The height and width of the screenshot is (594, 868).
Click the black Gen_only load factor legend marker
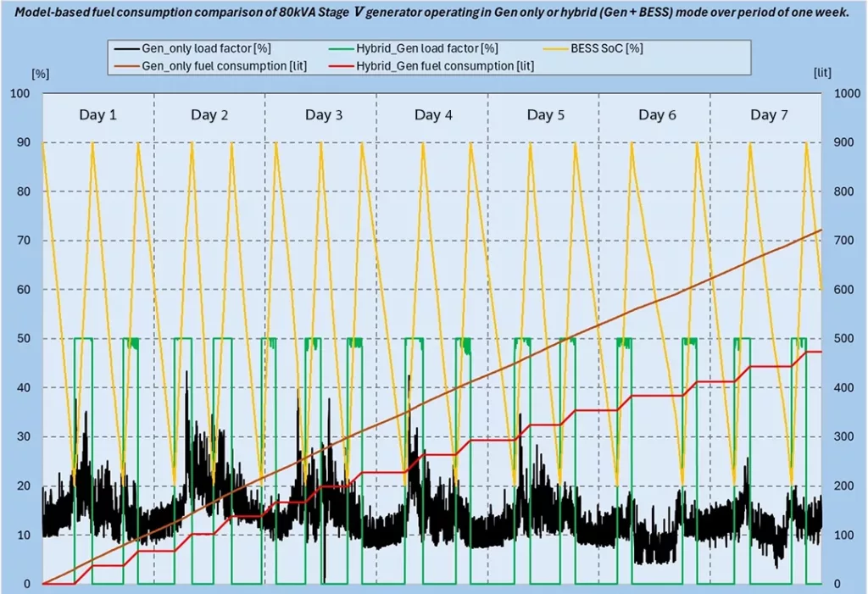tap(126, 48)
